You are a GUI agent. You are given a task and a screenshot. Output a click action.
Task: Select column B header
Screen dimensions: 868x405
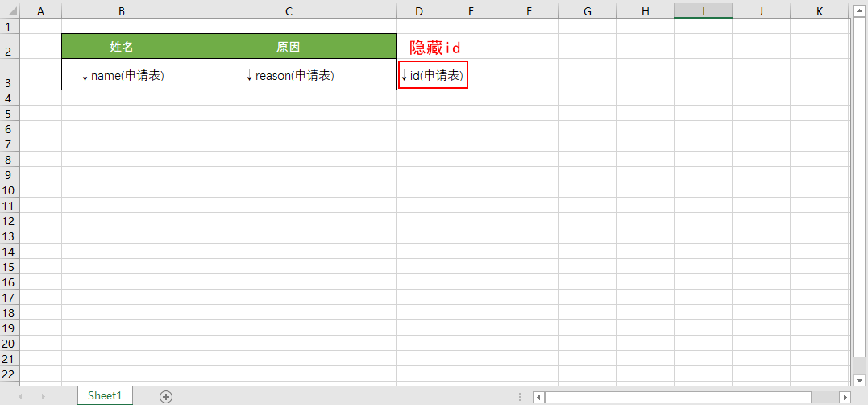click(121, 10)
